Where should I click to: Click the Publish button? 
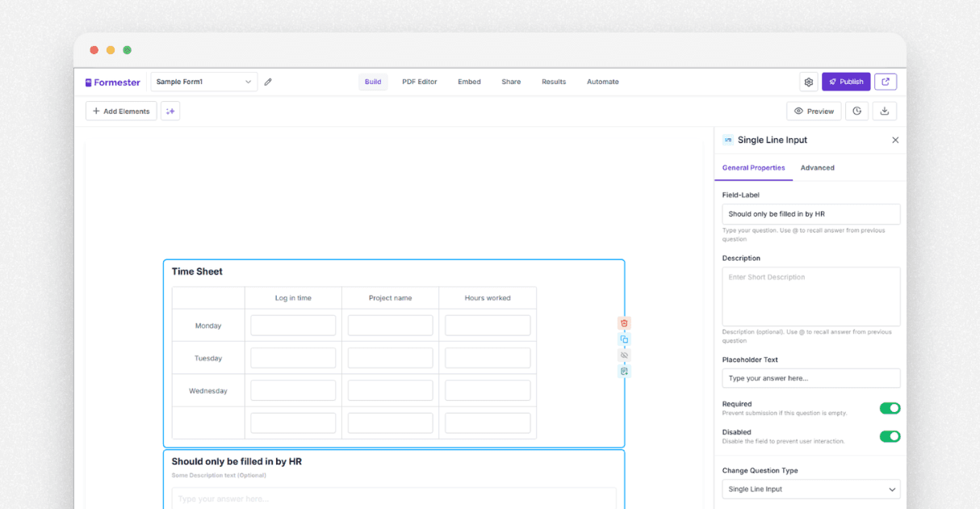(846, 82)
